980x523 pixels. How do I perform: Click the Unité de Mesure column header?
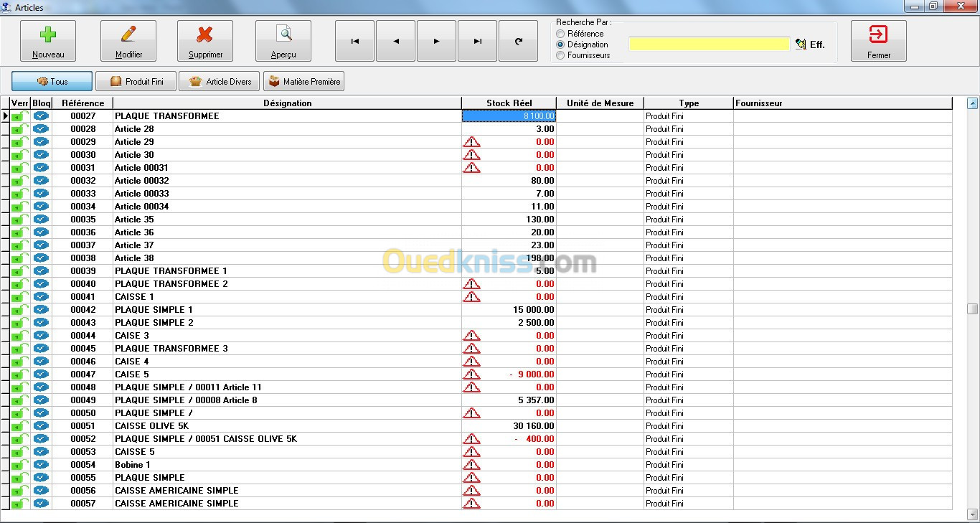[600, 103]
